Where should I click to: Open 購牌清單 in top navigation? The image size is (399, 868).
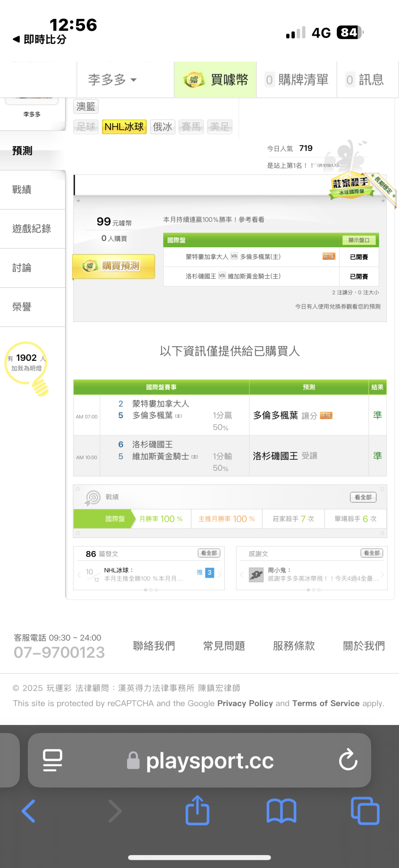click(297, 79)
